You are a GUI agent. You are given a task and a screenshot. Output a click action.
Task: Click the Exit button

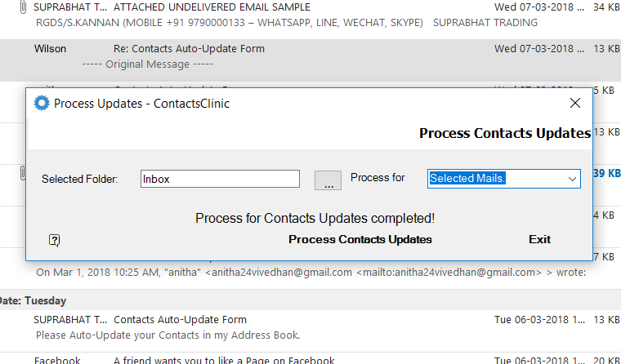(539, 239)
